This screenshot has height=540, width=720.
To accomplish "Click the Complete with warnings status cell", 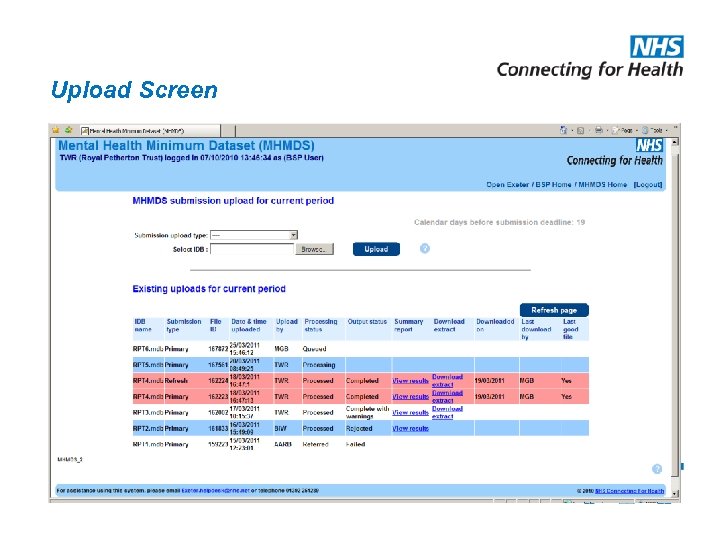I will (367, 412).
